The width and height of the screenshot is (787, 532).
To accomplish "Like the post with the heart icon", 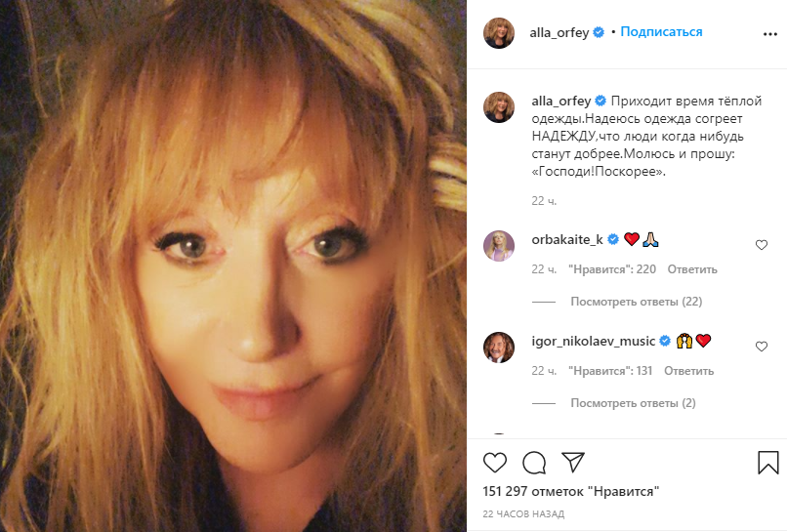I will (x=494, y=463).
